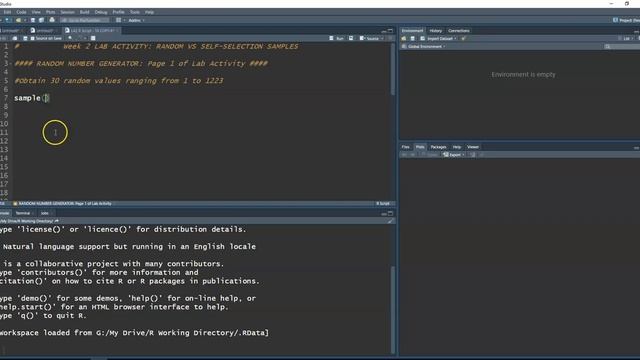This screenshot has width=640, height=360.
Task: Click the clear environment broom icon
Action: [463, 39]
